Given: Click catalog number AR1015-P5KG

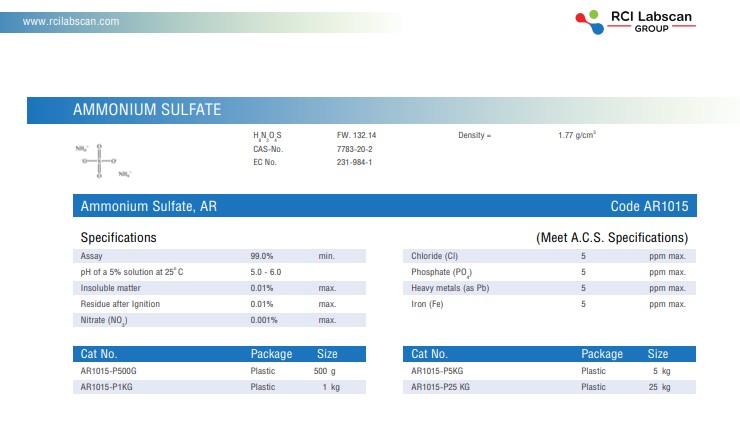Looking at the screenshot, I should [x=435, y=371].
